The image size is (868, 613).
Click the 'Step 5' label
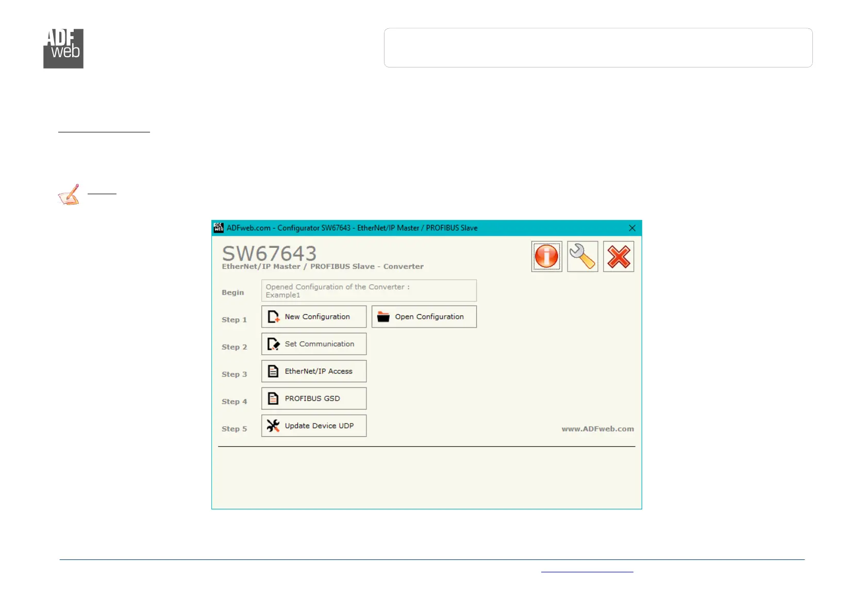point(235,429)
